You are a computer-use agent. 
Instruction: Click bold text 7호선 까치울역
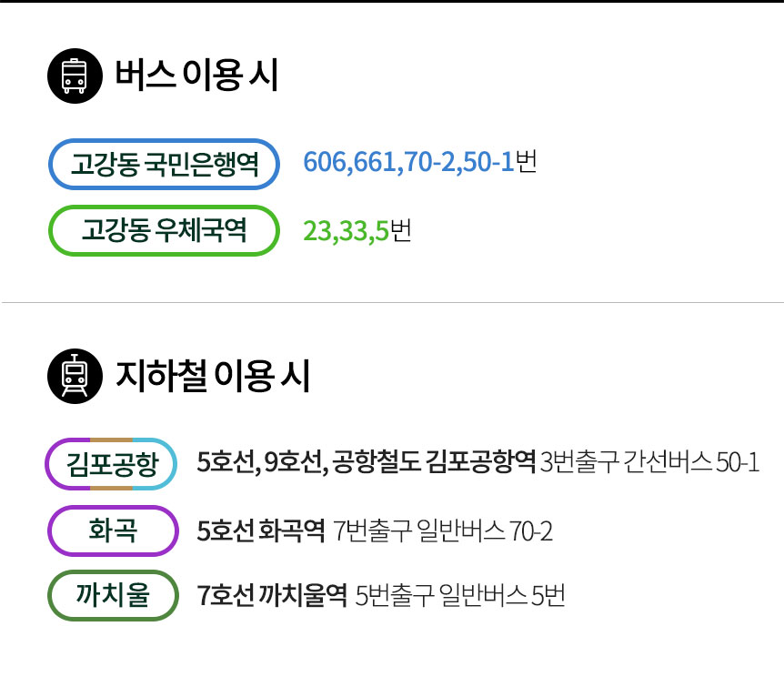[272, 597]
